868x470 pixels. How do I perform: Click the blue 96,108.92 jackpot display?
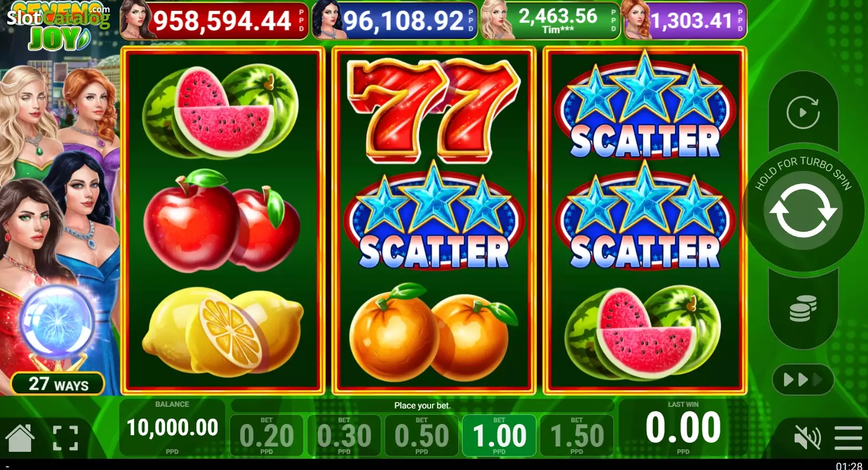coord(394,20)
